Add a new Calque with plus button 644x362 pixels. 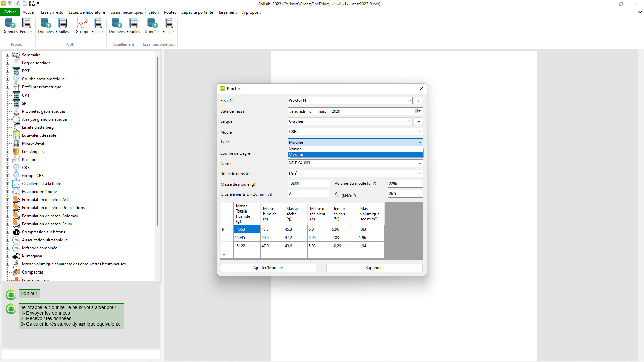(x=418, y=121)
